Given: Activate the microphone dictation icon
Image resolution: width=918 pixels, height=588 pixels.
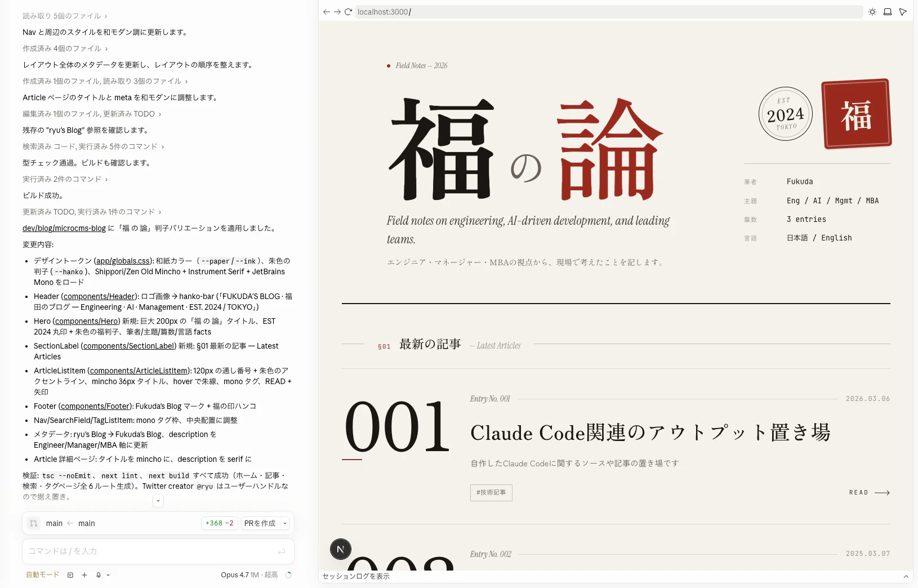Looking at the screenshot, I should point(97,575).
